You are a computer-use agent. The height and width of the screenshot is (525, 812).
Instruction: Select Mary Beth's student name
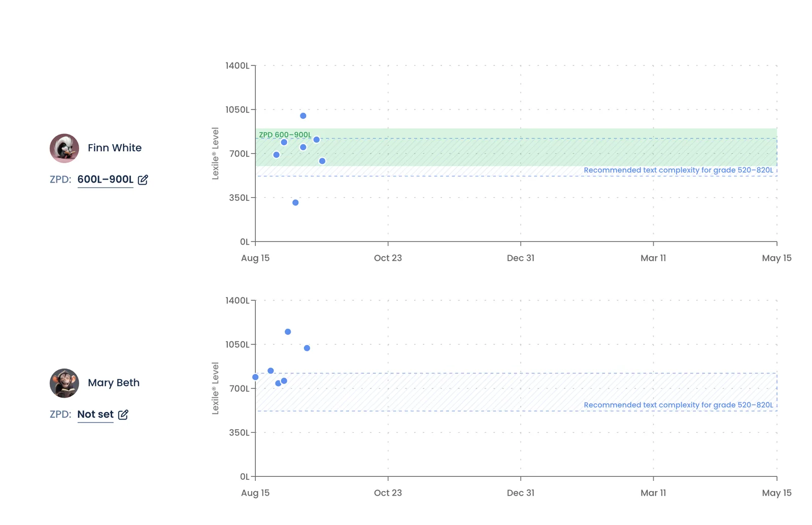coord(114,382)
